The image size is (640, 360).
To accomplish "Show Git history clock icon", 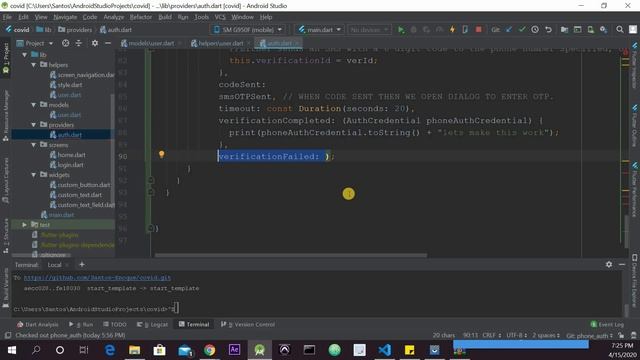I will (535, 30).
